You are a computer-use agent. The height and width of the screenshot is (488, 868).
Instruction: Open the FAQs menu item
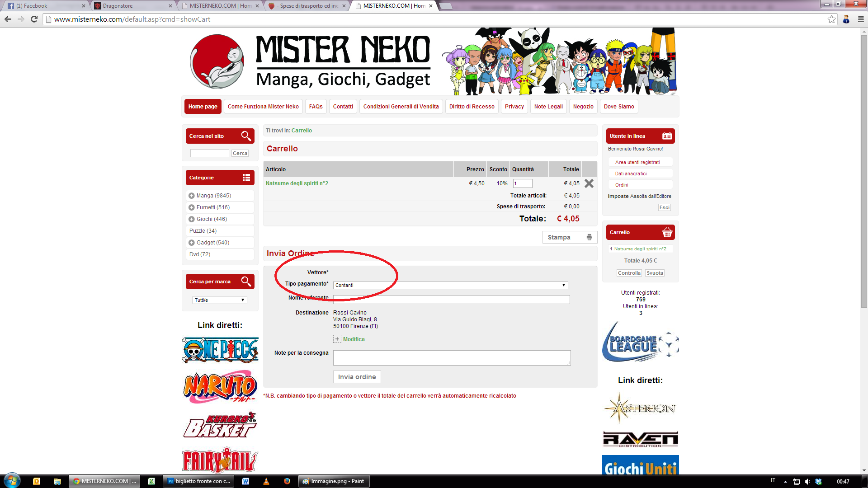(316, 107)
